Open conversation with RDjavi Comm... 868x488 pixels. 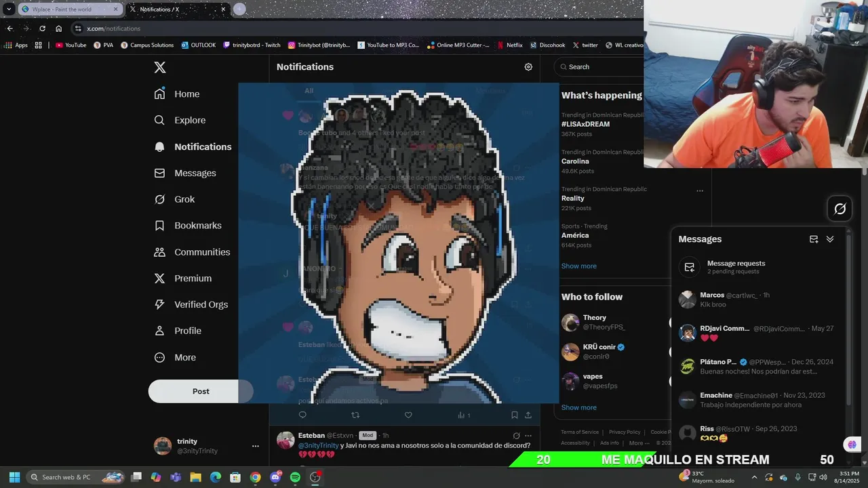(759, 333)
